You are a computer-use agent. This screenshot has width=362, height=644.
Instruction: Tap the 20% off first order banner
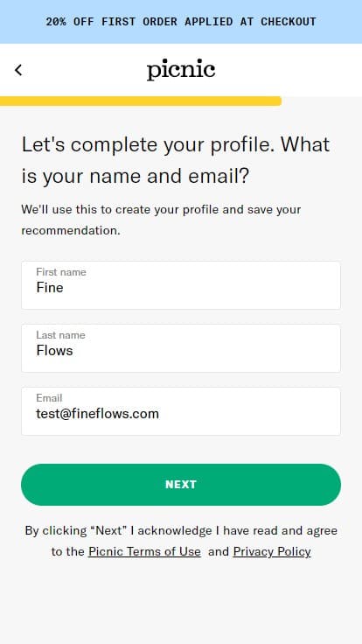(x=181, y=22)
